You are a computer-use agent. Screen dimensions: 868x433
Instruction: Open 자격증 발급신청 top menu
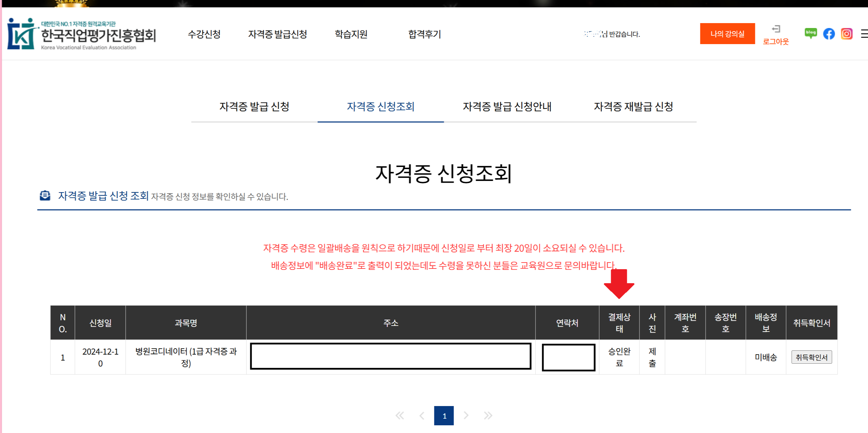point(278,34)
